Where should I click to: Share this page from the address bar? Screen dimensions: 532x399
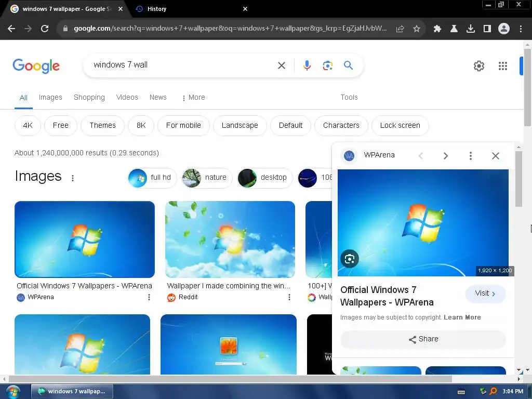click(x=400, y=29)
